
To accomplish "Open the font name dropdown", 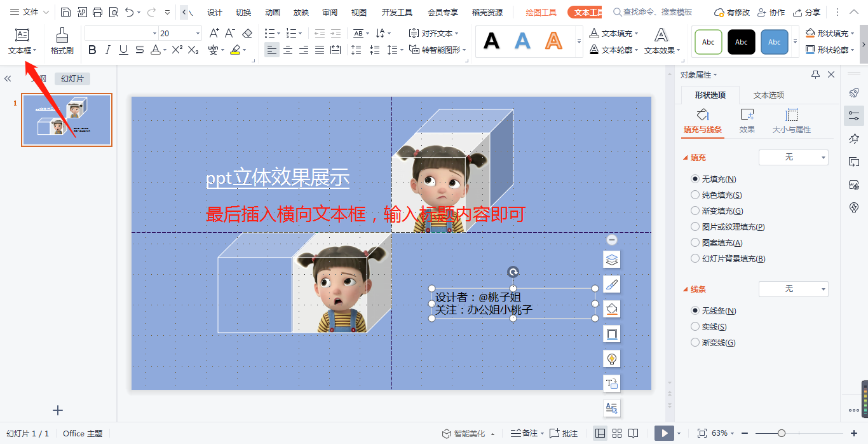I will coord(154,33).
